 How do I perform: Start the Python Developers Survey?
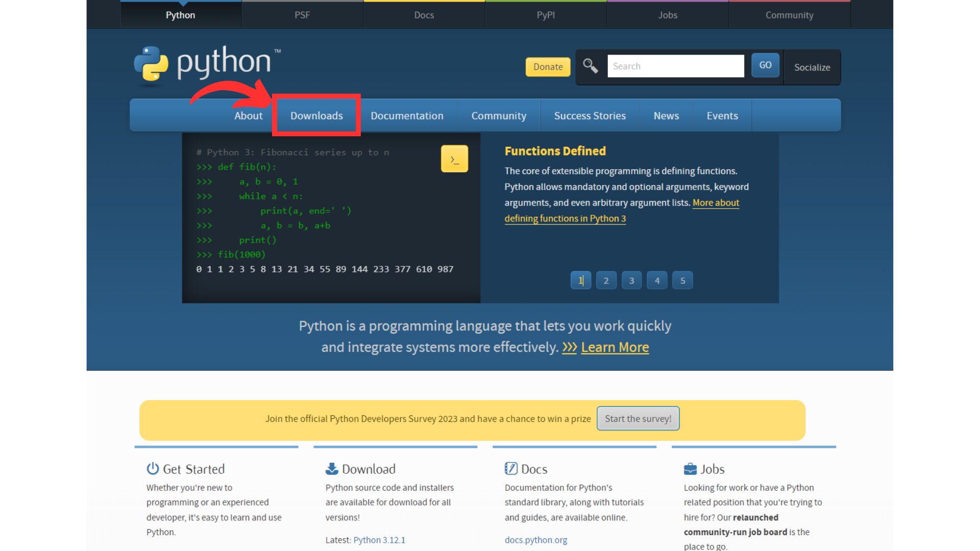point(638,418)
